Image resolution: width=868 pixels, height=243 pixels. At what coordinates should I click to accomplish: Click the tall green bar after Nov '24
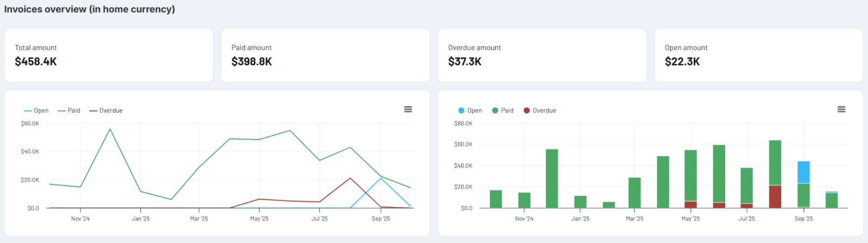point(552,179)
